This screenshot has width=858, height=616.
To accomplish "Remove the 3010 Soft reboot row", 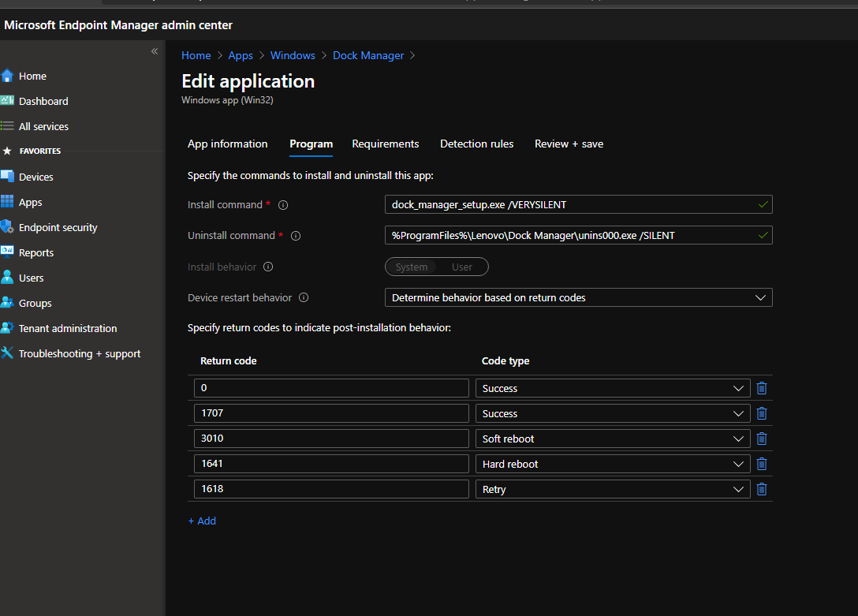I will point(761,439).
